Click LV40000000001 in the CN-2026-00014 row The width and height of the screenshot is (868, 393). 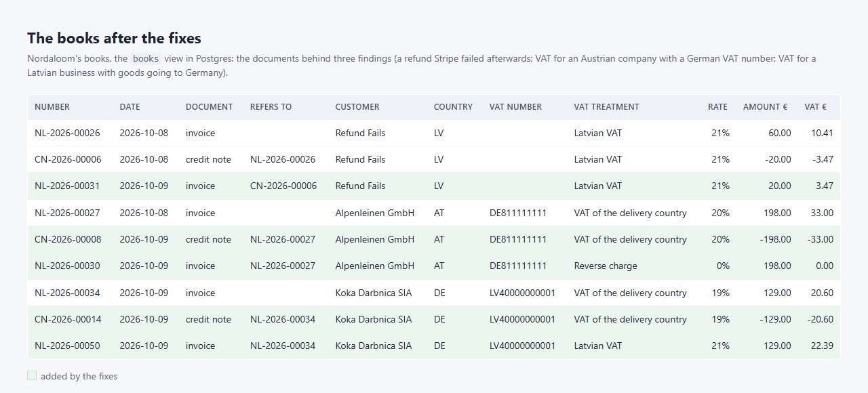(x=522, y=319)
